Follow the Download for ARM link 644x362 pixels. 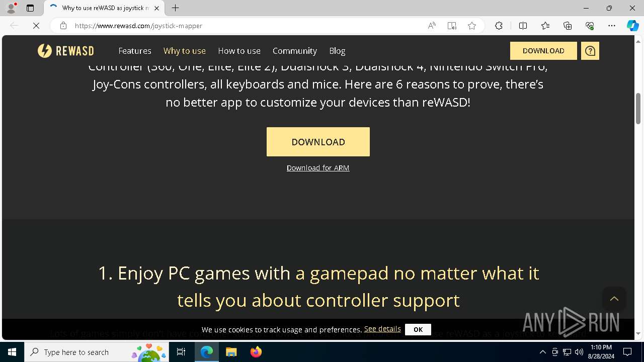point(318,168)
